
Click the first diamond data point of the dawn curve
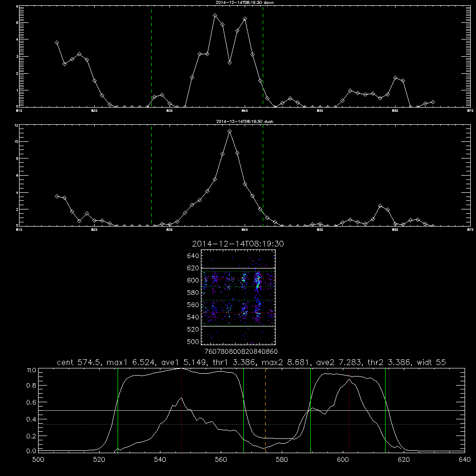[x=57, y=43]
